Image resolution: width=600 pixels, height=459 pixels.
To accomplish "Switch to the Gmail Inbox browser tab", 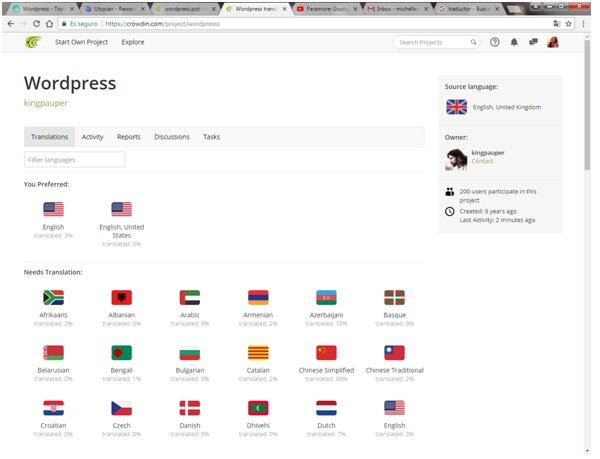I will click(x=398, y=8).
